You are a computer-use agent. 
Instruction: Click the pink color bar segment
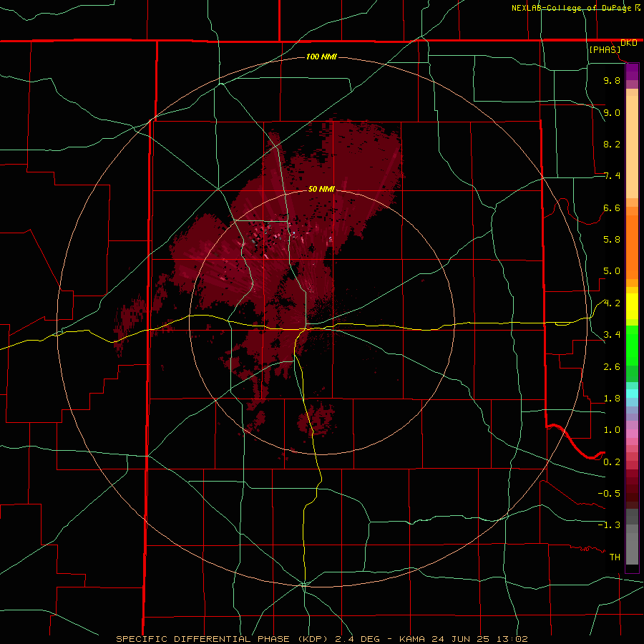pyautogui.click(x=632, y=434)
